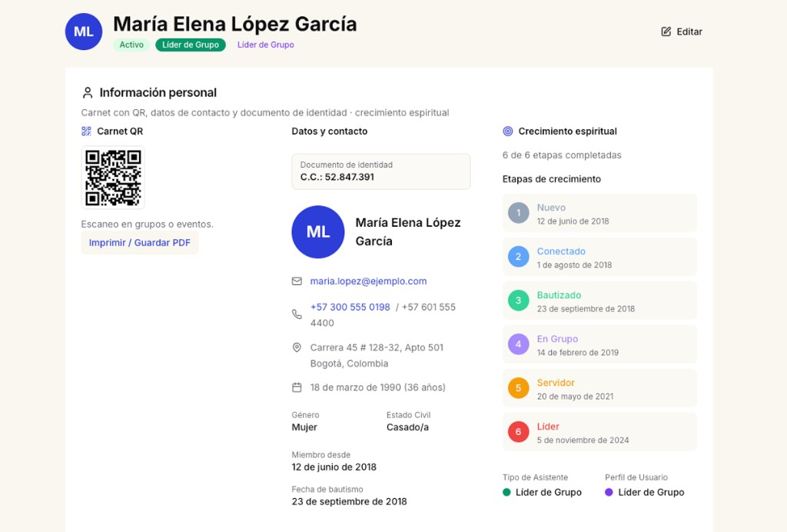
Task: Click purple dot under Perfil de Usuario
Action: [x=609, y=492]
